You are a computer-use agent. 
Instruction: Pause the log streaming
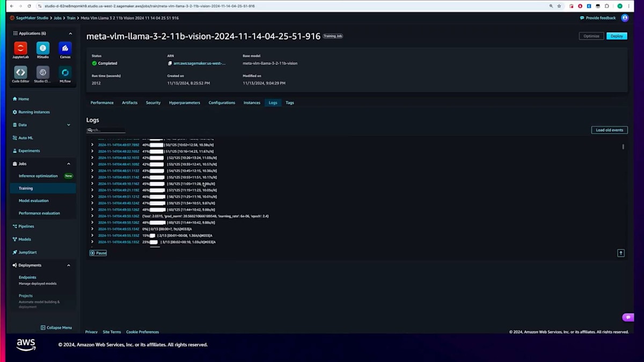coord(98,253)
